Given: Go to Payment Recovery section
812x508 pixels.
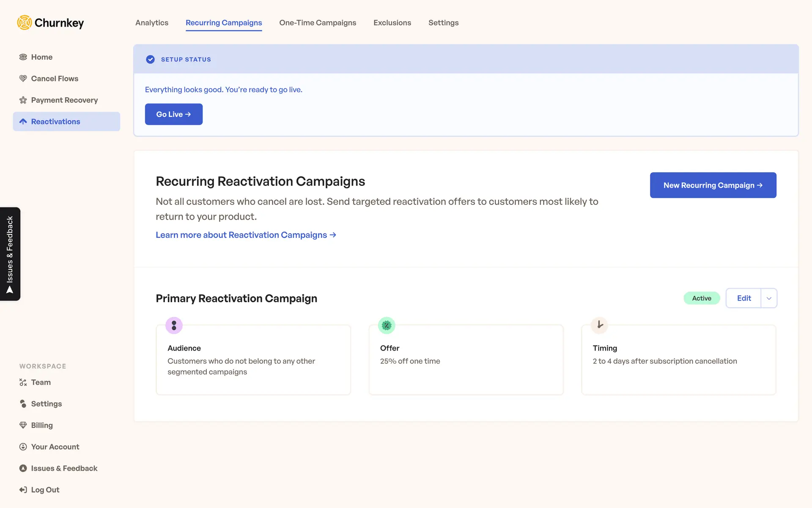Looking at the screenshot, I should tap(64, 100).
